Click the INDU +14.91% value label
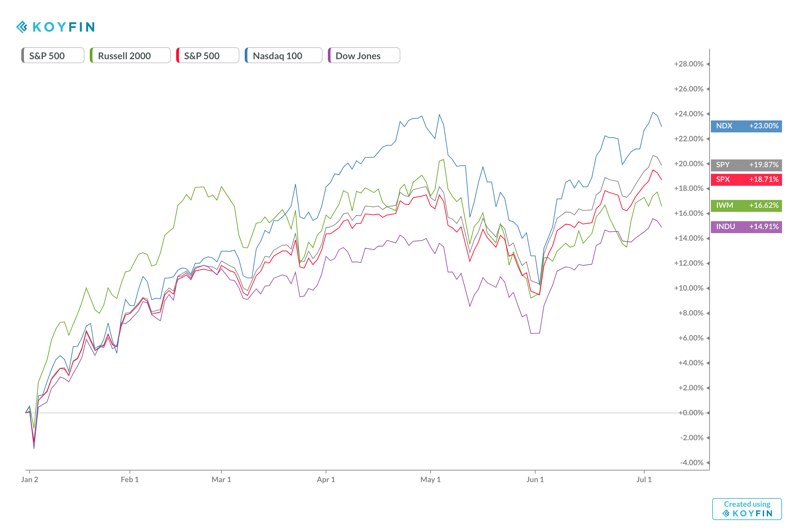The height and width of the screenshot is (532, 798). [x=746, y=227]
